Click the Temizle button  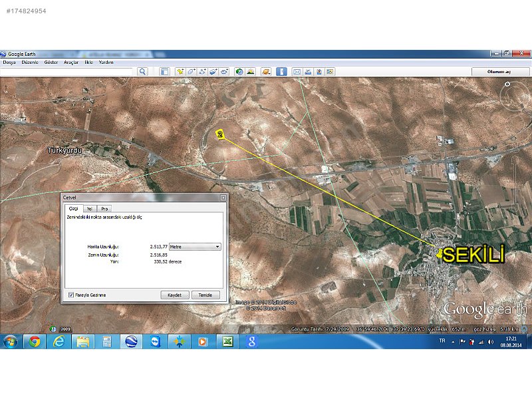point(205,295)
